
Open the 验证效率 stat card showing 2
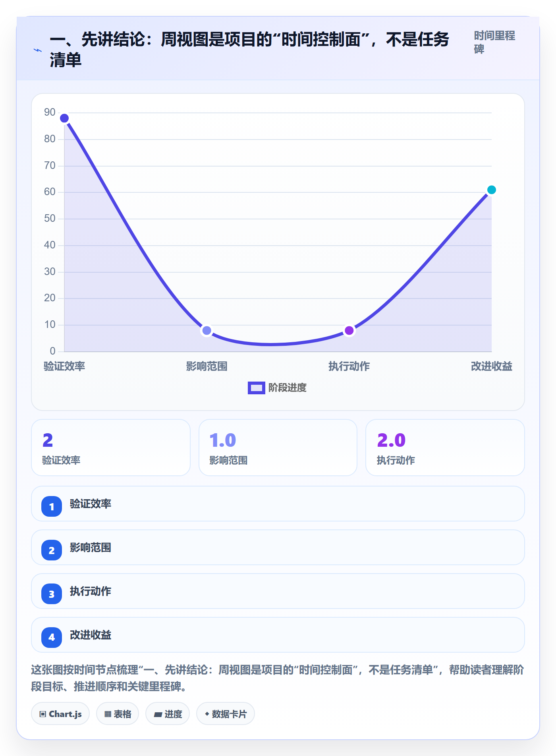tap(111, 448)
